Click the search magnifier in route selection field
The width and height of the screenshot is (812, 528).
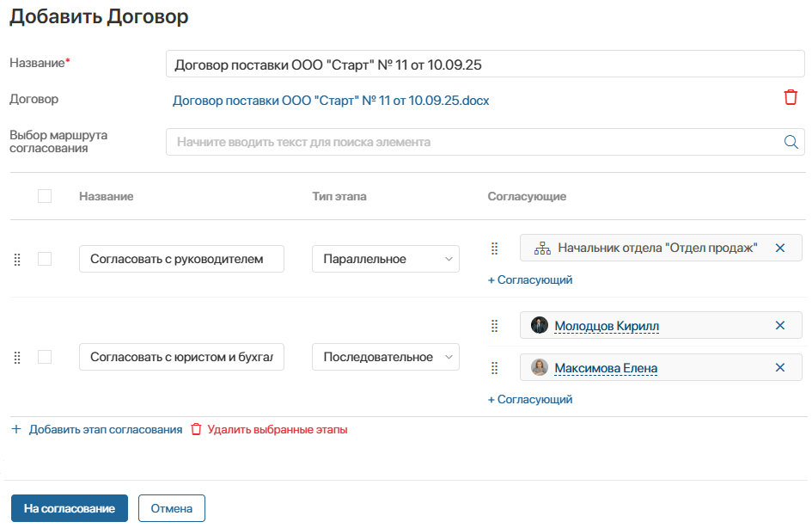791,142
